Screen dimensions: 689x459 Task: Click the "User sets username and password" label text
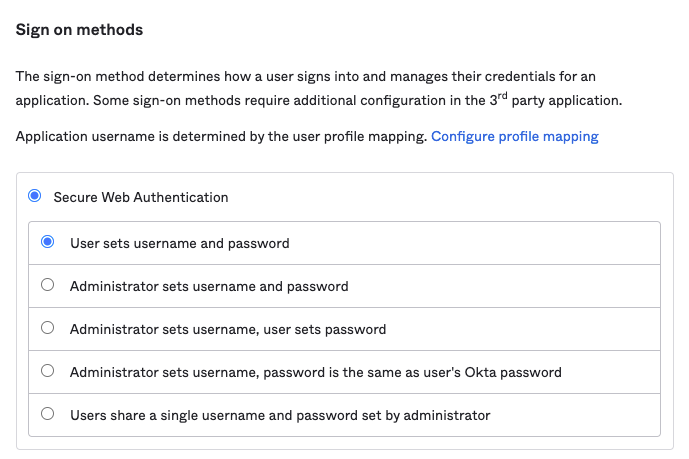pyautogui.click(x=179, y=243)
